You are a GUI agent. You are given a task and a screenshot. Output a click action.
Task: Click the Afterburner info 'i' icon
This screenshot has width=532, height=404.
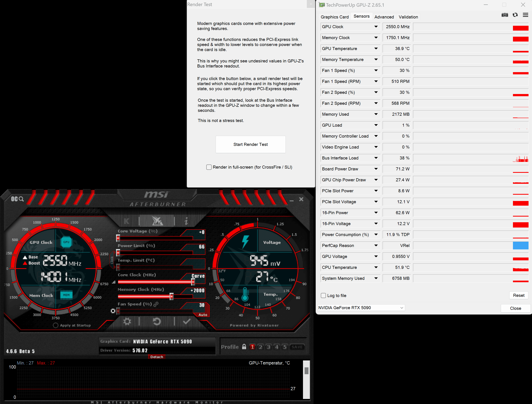coord(186,221)
